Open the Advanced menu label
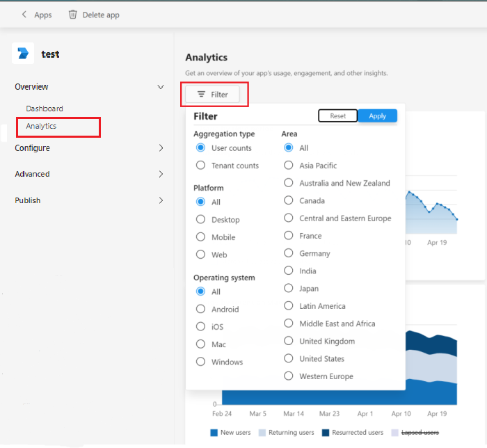Viewport: 487px width, 448px height. click(32, 174)
